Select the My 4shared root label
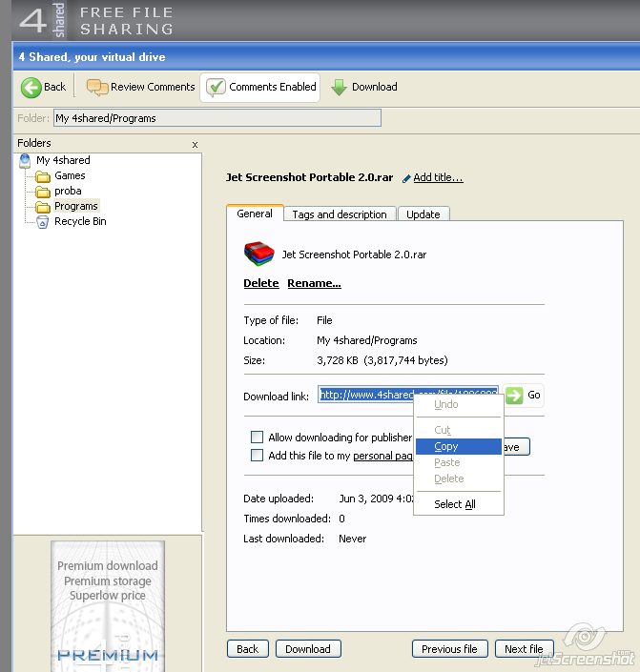 [x=63, y=160]
